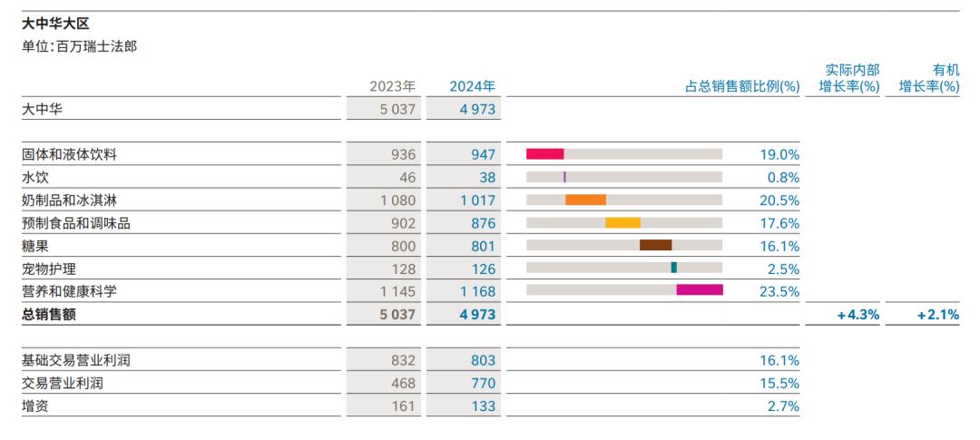Click the teal bar for 宠物护理
This screenshot has height=440, width=980.
click(x=673, y=268)
